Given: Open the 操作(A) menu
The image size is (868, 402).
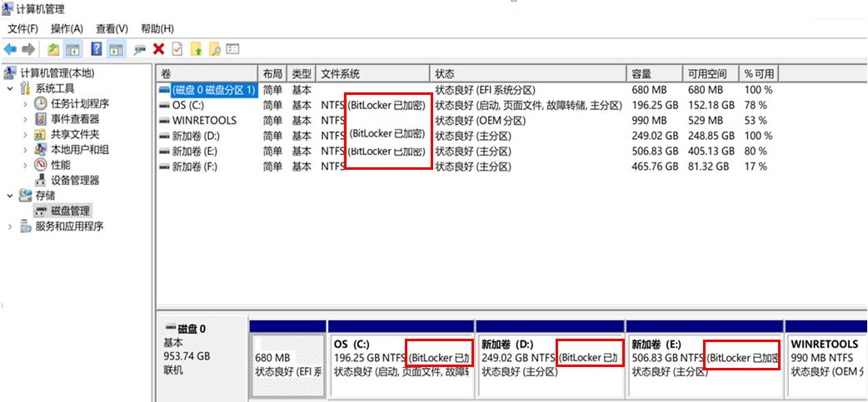Looking at the screenshot, I should click(67, 29).
